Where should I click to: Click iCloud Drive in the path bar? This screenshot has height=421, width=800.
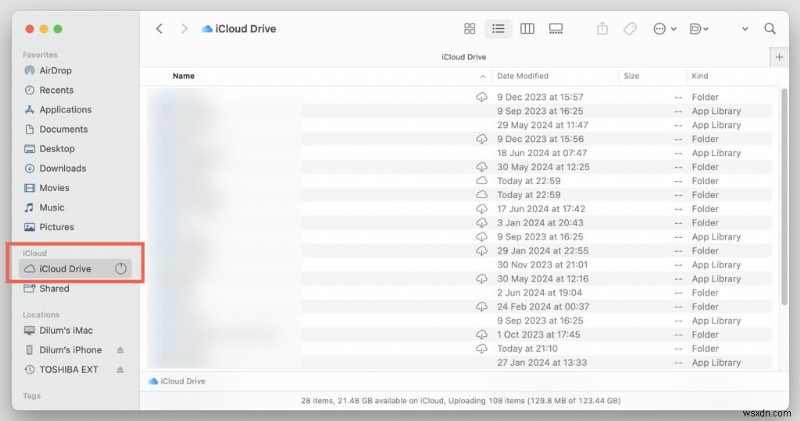[177, 381]
